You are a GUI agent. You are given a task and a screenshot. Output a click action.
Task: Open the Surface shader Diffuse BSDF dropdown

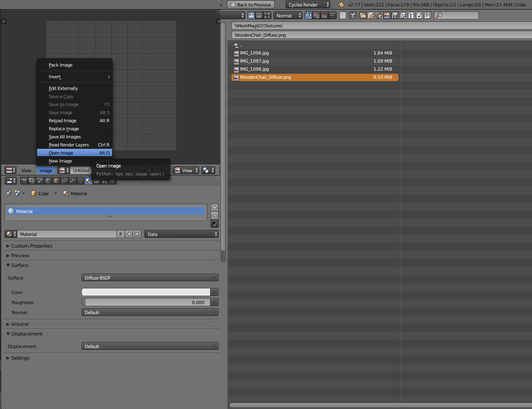pyautogui.click(x=150, y=278)
